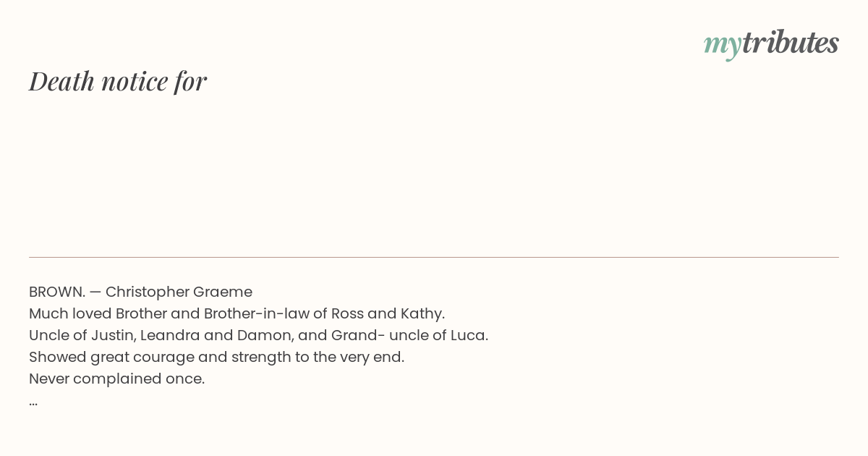Click the ellipsis to read more
The height and width of the screenshot is (456, 868).
point(33,403)
